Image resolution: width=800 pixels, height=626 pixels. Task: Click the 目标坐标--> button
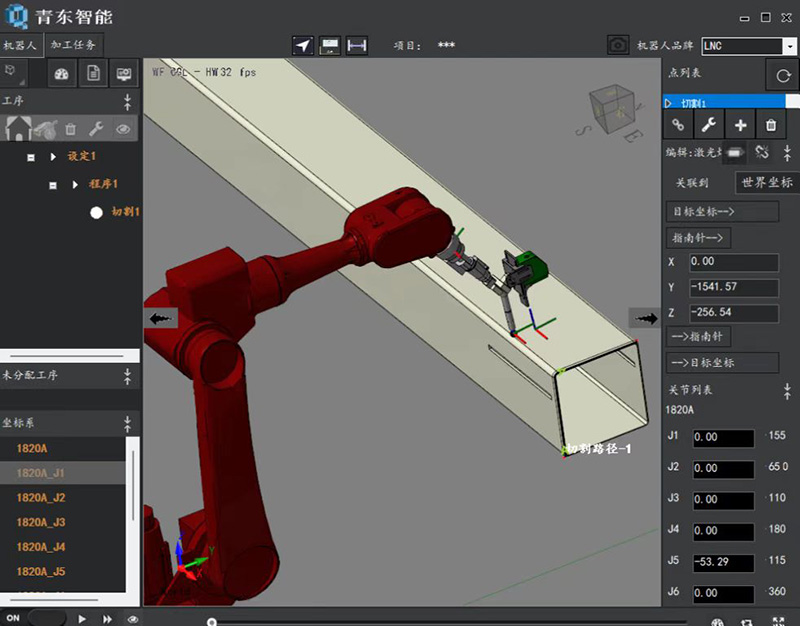coord(722,211)
